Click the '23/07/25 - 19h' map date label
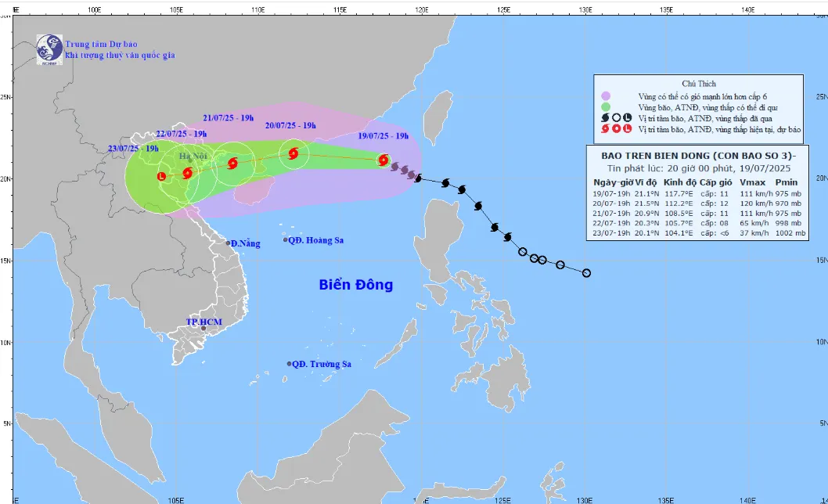 133,149
